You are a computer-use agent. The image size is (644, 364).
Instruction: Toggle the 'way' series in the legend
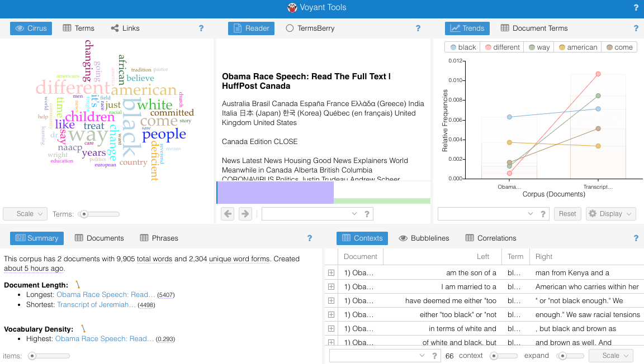pos(539,47)
